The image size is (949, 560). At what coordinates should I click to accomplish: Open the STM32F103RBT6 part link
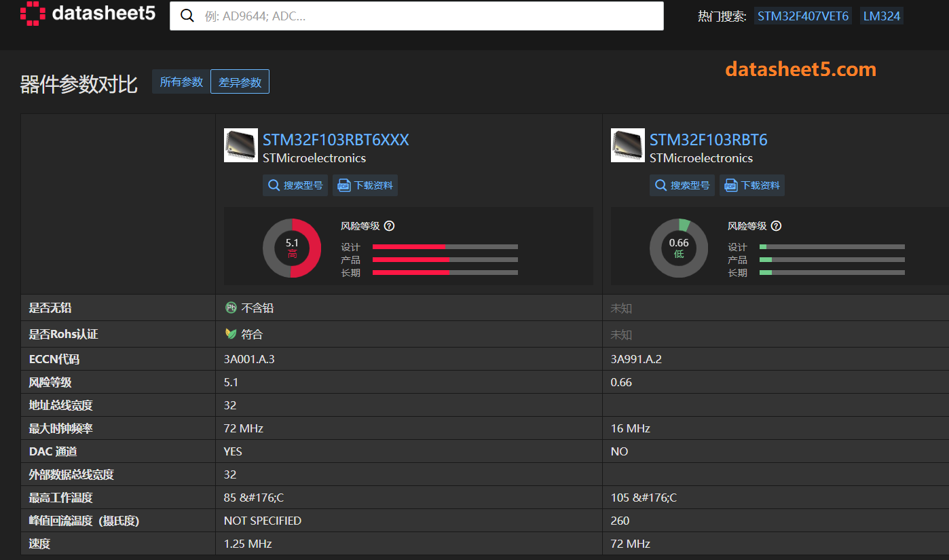709,140
